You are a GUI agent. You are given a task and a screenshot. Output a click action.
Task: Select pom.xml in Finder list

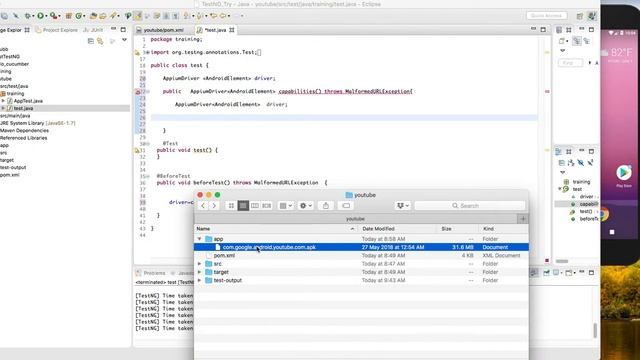click(361, 256)
